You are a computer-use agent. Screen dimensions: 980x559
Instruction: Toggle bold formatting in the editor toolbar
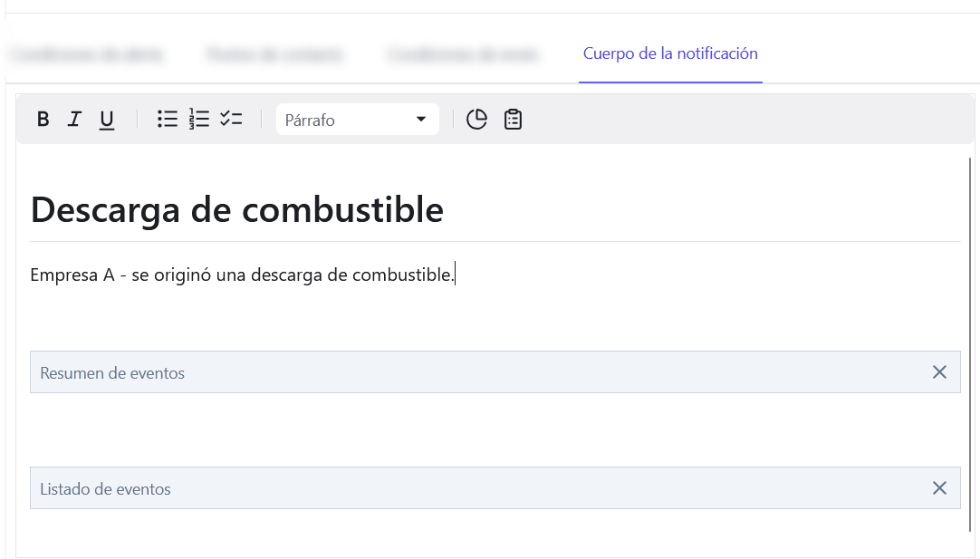(x=43, y=119)
